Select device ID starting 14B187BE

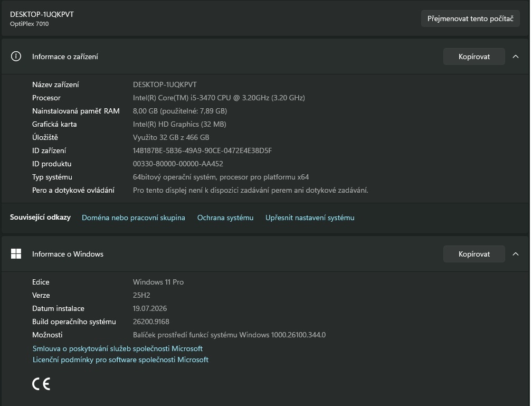(x=202, y=150)
